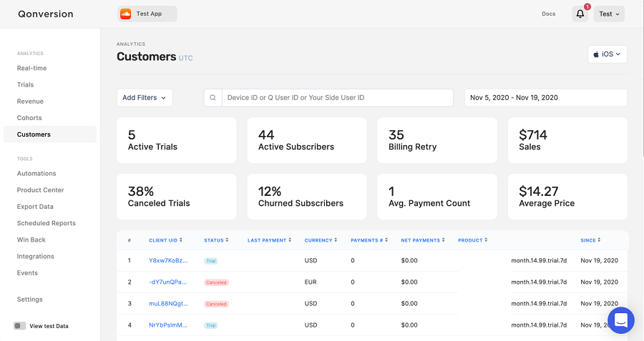Click the Test App orange logo icon

click(126, 14)
